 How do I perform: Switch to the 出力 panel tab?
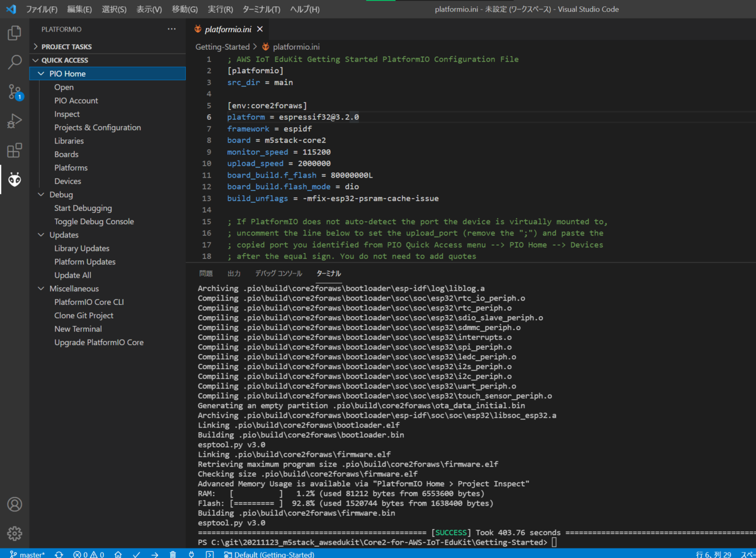pyautogui.click(x=234, y=274)
